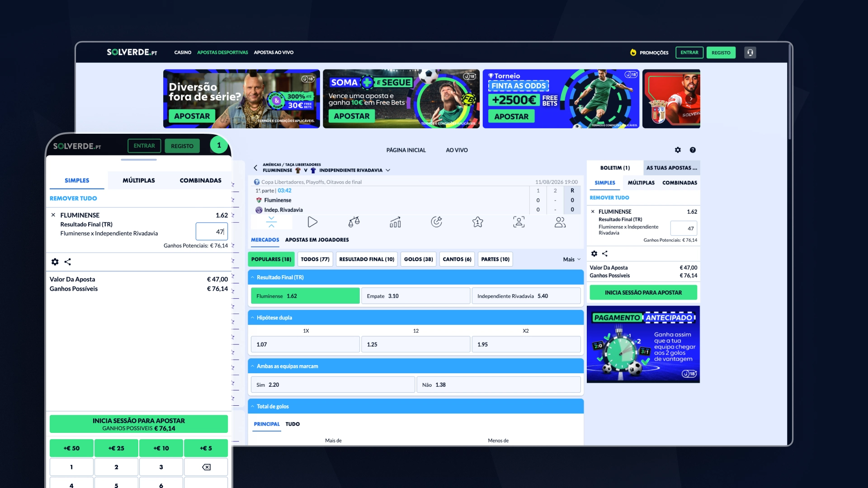Filter markets by Golos (38)
This screenshot has width=868, height=488.
click(x=418, y=259)
